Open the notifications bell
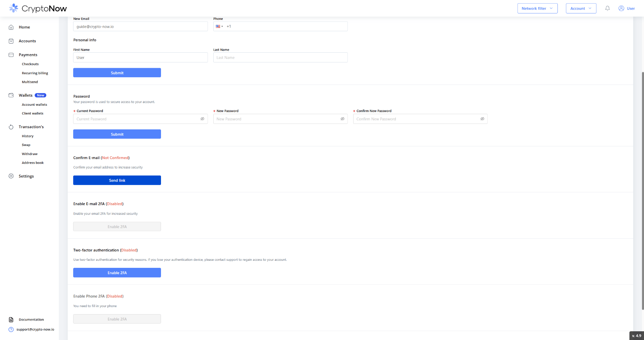The height and width of the screenshot is (340, 644). 607,8
